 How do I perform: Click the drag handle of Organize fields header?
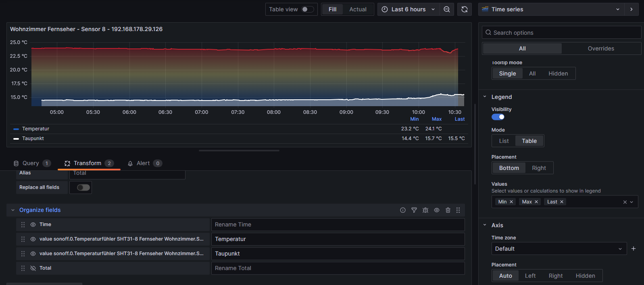[x=458, y=210]
